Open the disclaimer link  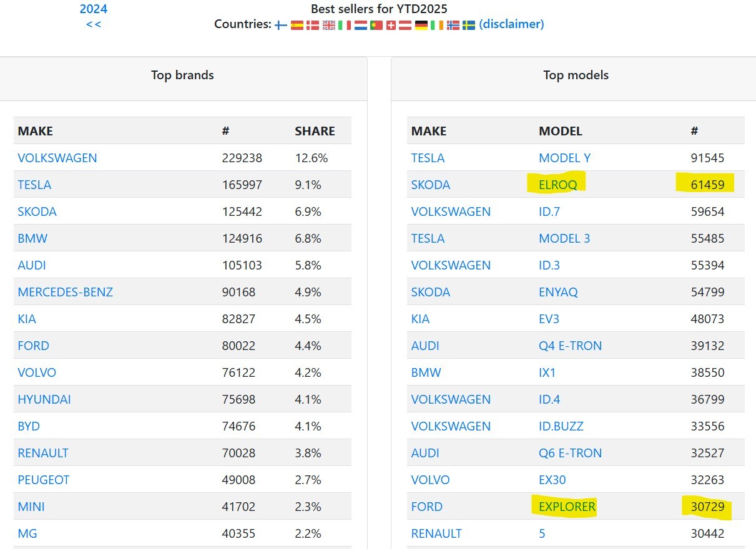click(511, 24)
